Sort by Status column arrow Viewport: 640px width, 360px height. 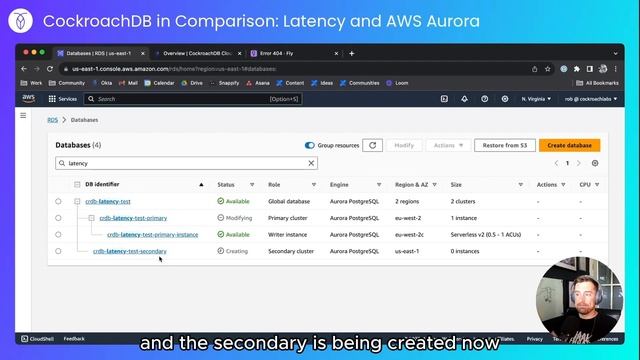pos(252,185)
